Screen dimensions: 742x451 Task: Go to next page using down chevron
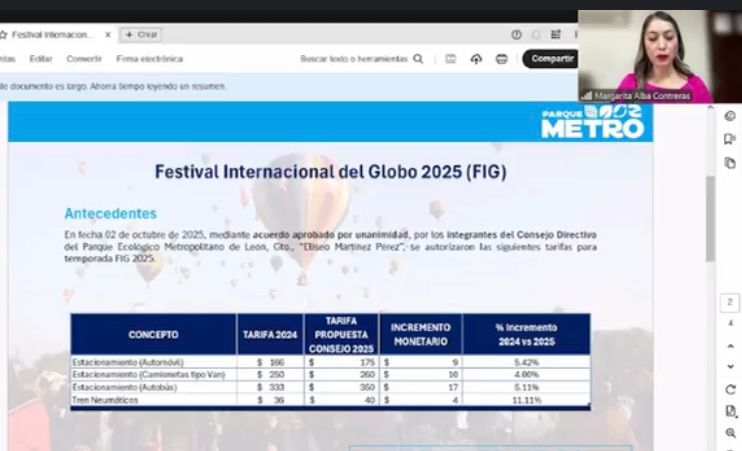[730, 367]
